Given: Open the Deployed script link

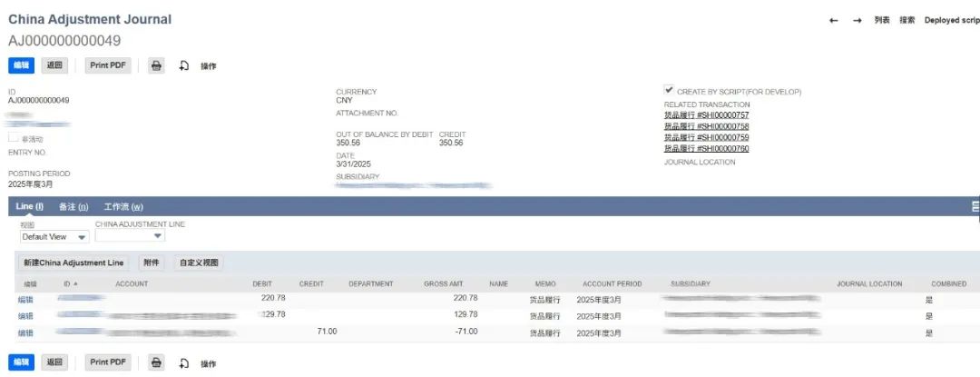Looking at the screenshot, I should pos(952,20).
